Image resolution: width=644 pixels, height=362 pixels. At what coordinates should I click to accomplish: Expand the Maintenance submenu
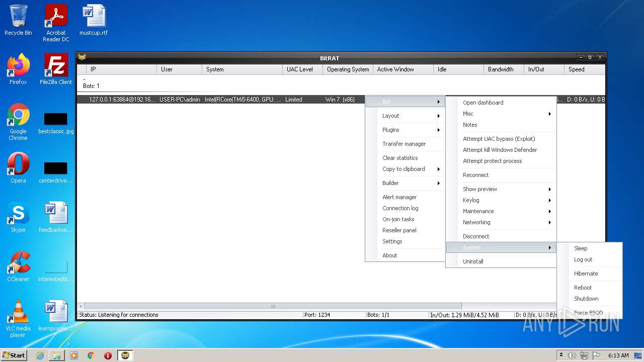[501, 211]
